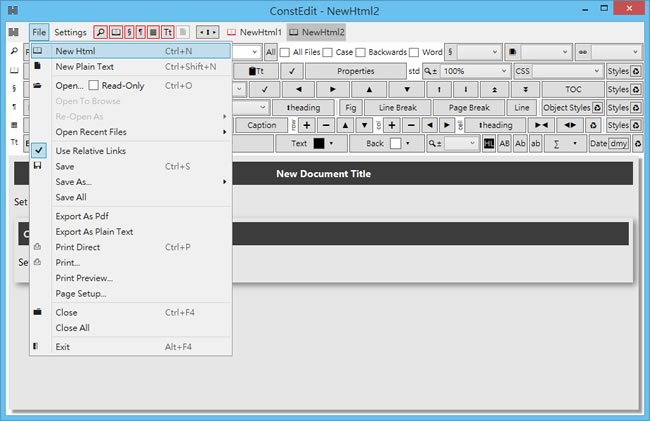Screen dimensions: 650x421
Task: Open the Back color dropdown arrow
Action: point(407,143)
